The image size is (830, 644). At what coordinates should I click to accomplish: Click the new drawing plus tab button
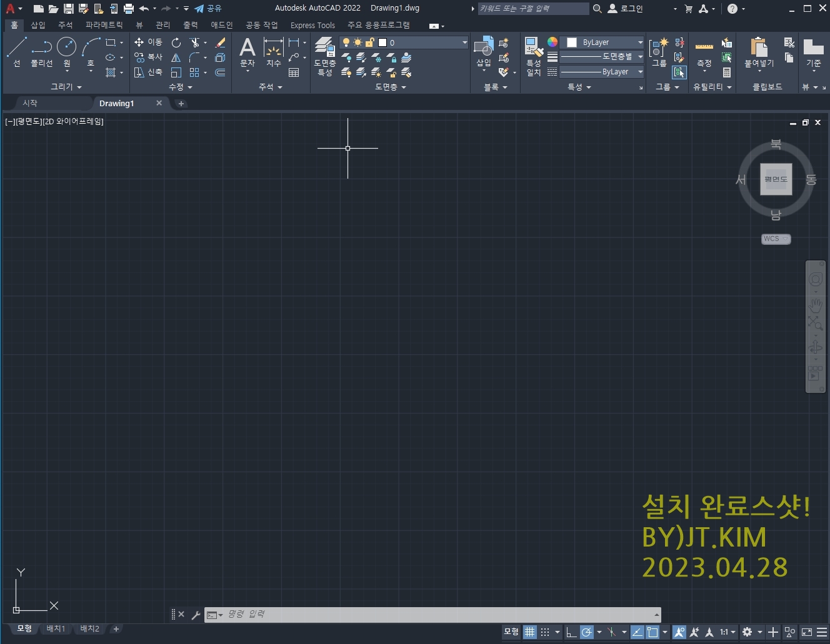[181, 104]
